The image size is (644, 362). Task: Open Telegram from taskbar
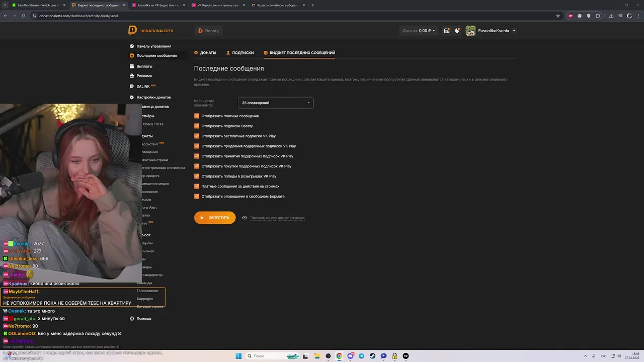361,356
